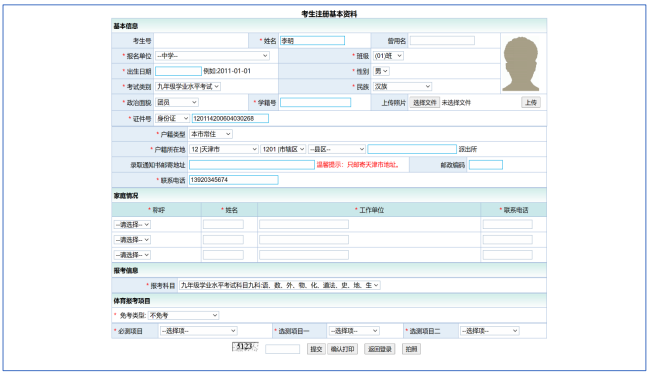This screenshot has width=649, height=374.
Task: Click the captcha image showing 5123
Action: click(245, 347)
